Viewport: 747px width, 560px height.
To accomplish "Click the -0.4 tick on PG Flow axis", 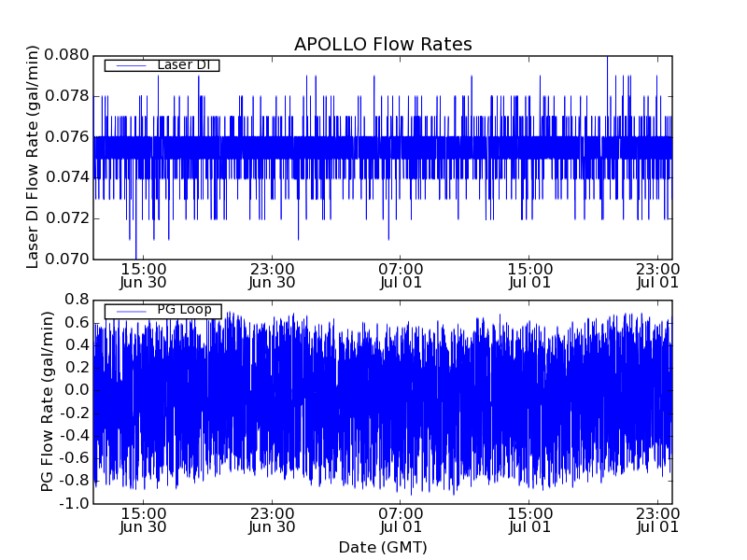I will [75, 436].
